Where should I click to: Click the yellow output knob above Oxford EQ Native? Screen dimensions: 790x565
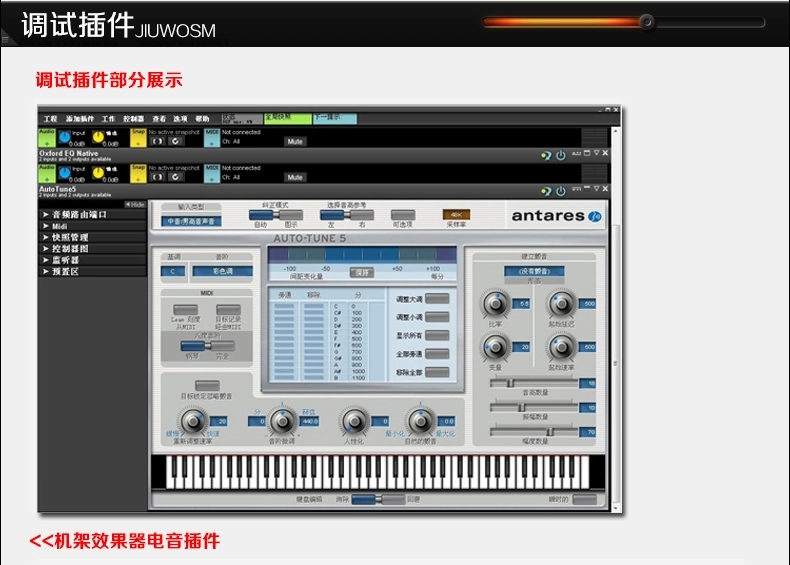98,137
